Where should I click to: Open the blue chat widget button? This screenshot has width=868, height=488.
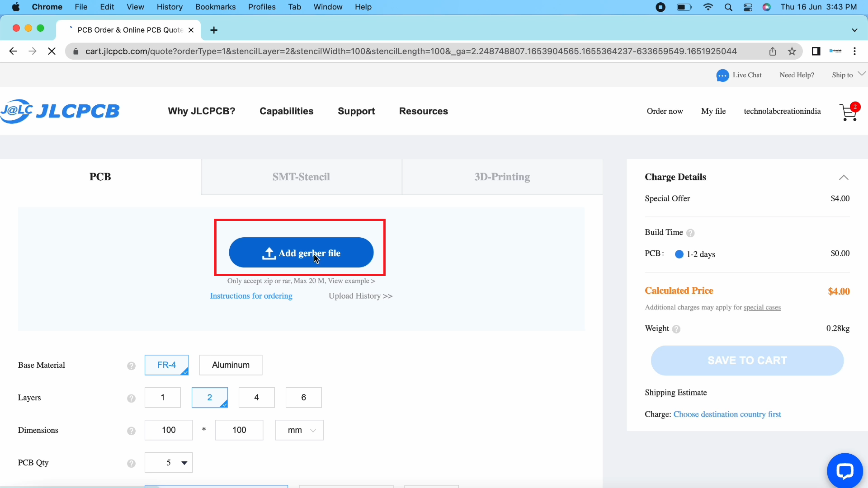(x=844, y=470)
